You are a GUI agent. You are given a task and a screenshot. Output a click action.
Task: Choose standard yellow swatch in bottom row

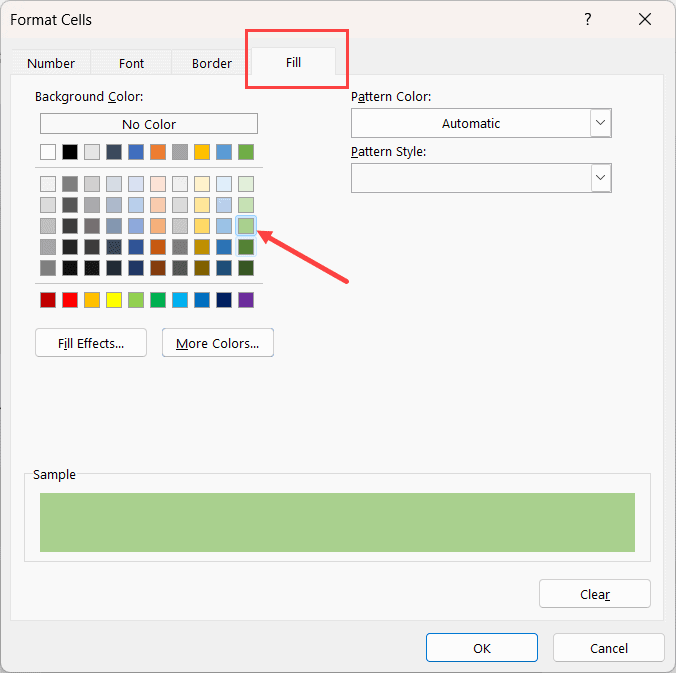click(114, 300)
